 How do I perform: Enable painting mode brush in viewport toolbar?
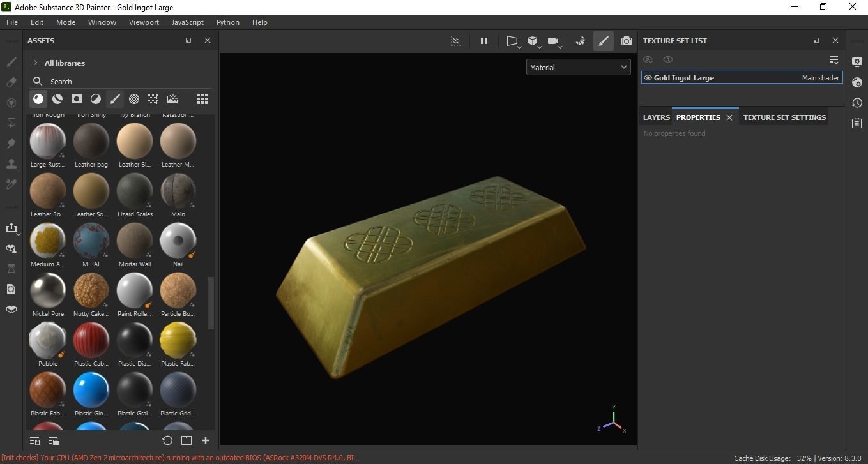coord(603,41)
